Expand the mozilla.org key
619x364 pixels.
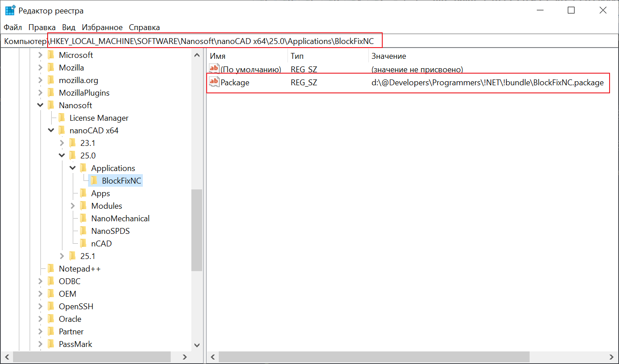tap(40, 80)
